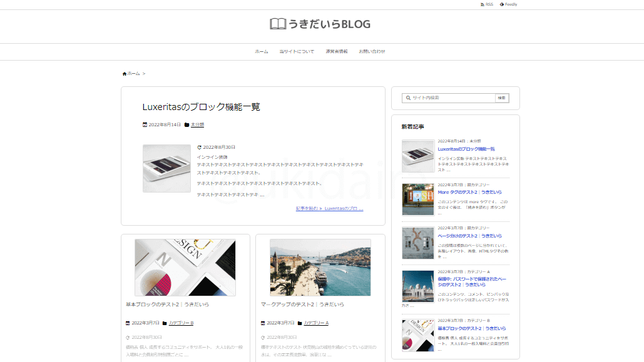Screen dimensions: 644x362
Task: Click the Feedly icon in the header
Action: pos(501,4)
